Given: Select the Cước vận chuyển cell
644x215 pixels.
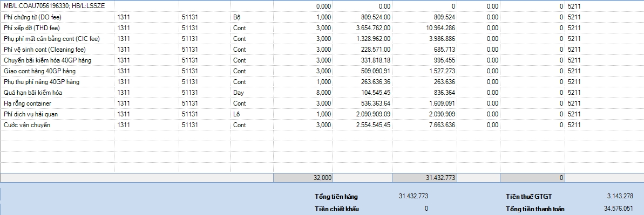Looking at the screenshot, I should [58, 124].
